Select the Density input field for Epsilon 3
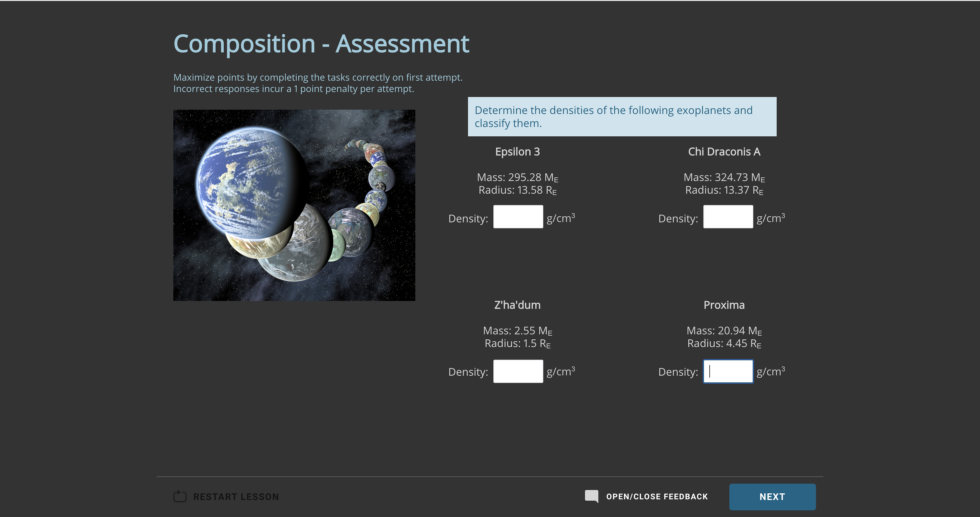This screenshot has width=980, height=517. pyautogui.click(x=518, y=216)
